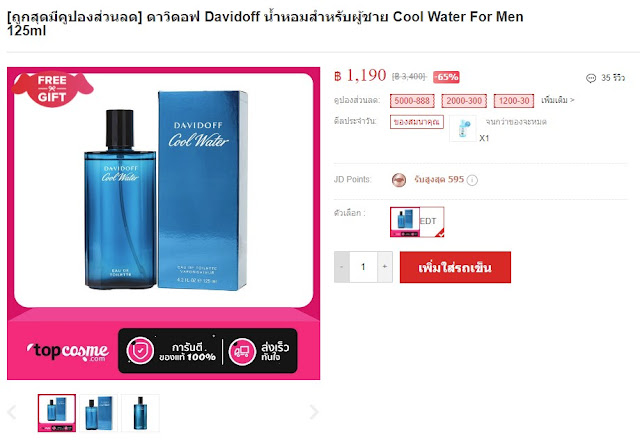
Task: Click the 100% authentic guarantee shield icon
Action: [140, 351]
